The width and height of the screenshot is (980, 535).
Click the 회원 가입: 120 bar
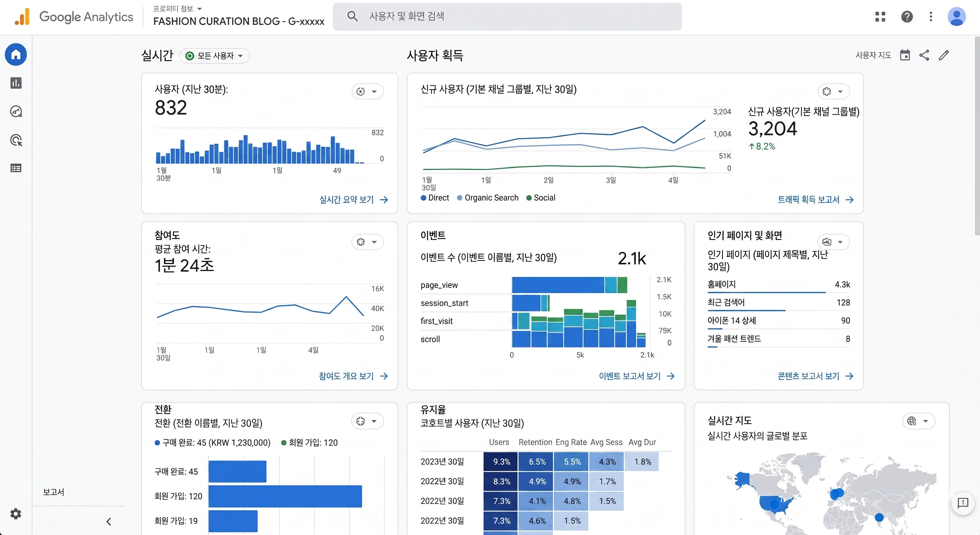pos(285,496)
